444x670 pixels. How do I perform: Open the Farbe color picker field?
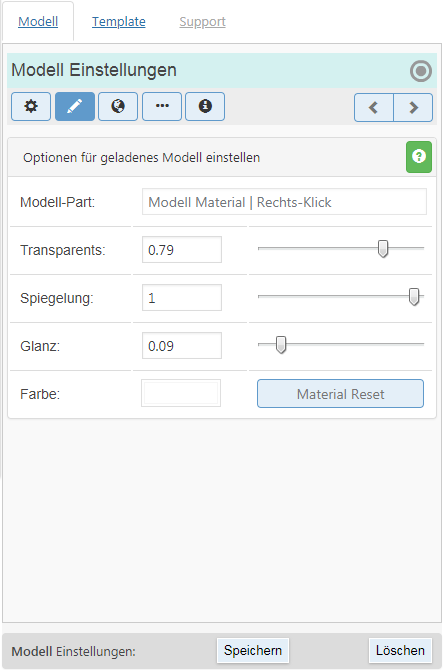point(181,393)
